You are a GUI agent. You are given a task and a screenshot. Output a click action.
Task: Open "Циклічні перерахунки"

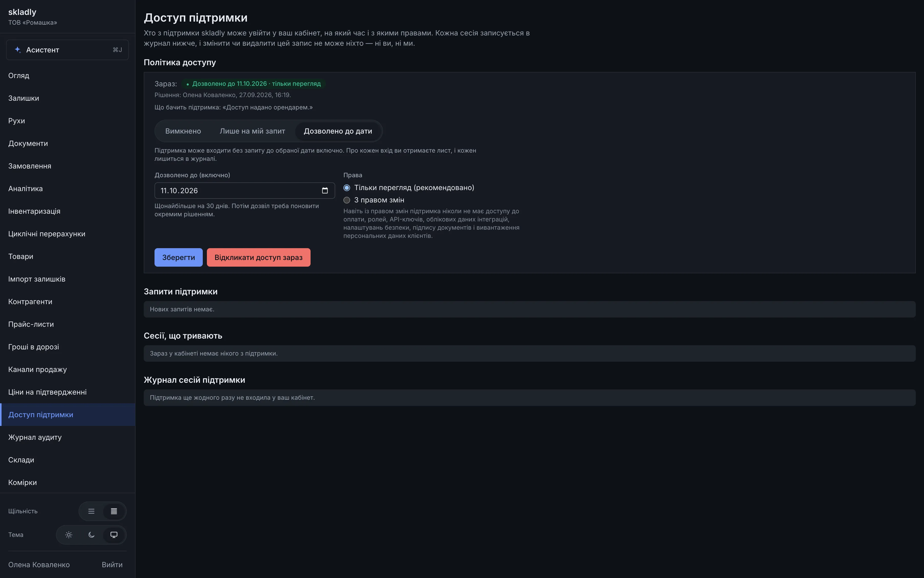68,234
